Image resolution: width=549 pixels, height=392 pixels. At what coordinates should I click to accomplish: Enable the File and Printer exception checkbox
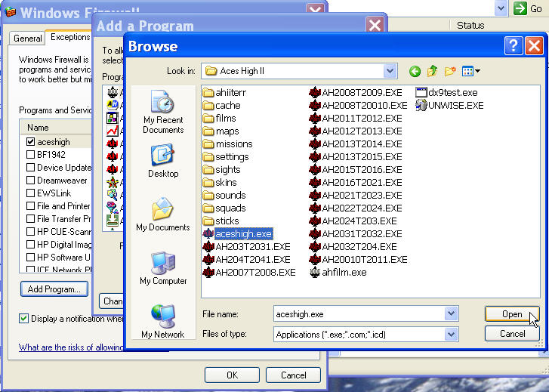tap(30, 206)
